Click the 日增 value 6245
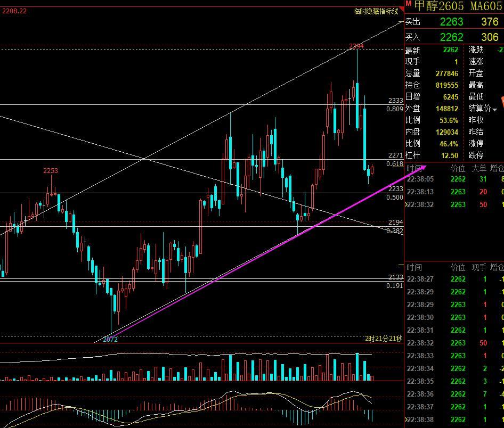The image size is (504, 428). (x=450, y=97)
